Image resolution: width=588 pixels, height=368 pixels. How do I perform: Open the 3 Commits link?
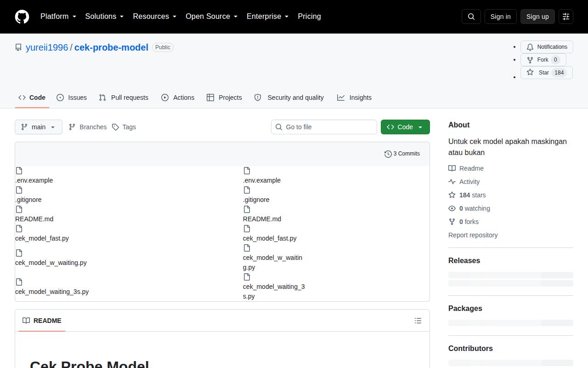(402, 154)
